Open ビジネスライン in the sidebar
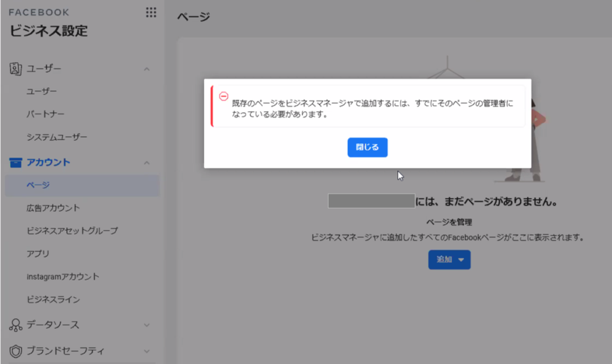 tap(53, 299)
